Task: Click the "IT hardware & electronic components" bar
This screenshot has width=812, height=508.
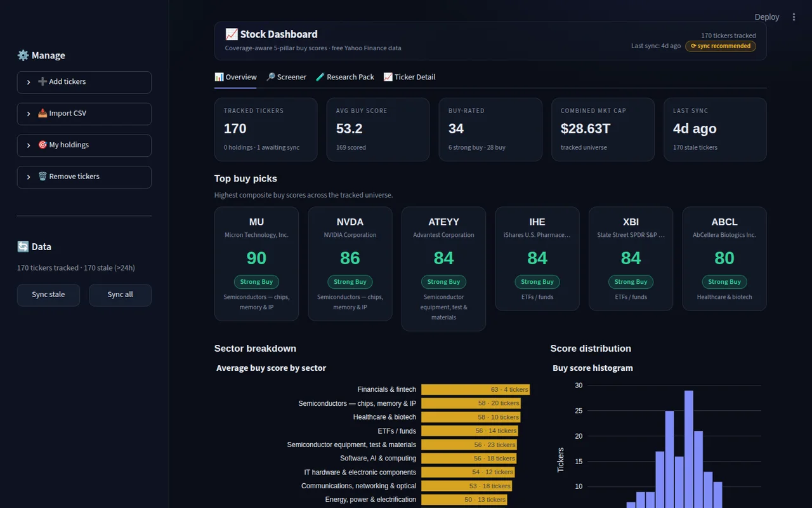Action: [468, 472]
